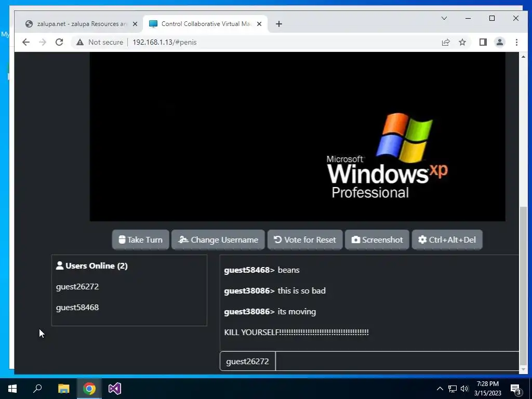Open Chrome's three-dot menu
Viewport: 532px width, 399px height.
point(516,42)
